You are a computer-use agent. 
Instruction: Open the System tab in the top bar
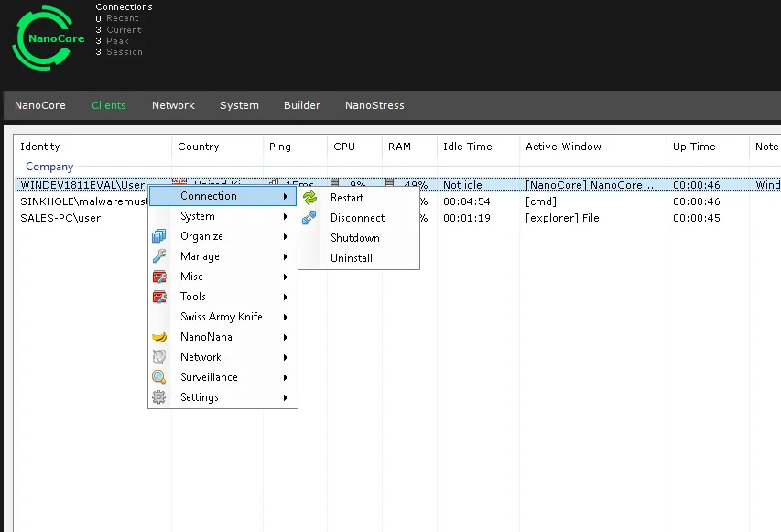[x=239, y=105]
